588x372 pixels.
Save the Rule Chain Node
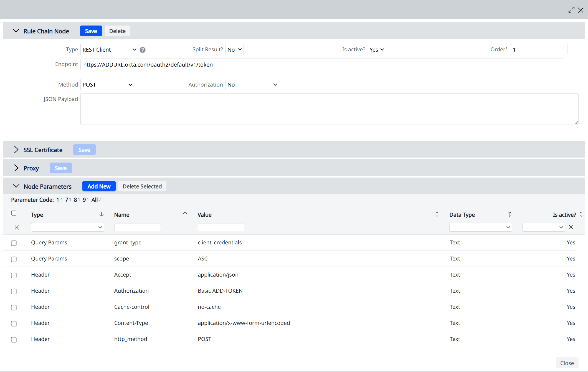(91, 31)
